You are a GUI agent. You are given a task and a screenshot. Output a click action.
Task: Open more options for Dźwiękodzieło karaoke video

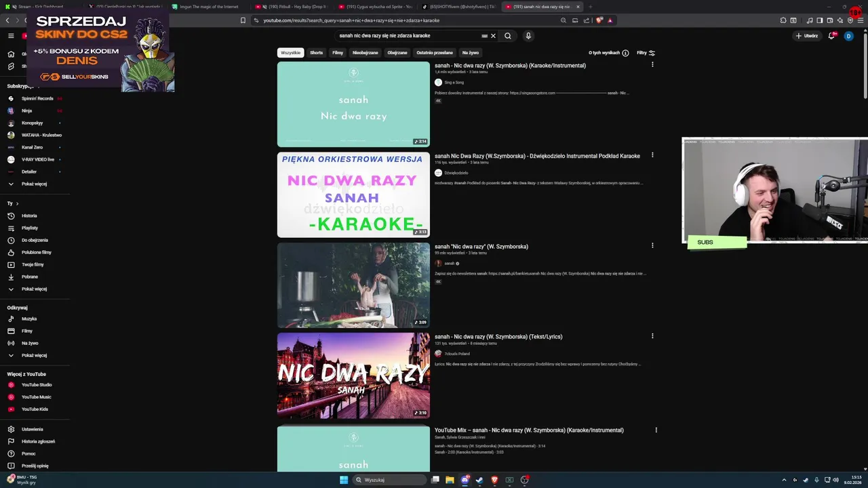pos(652,155)
